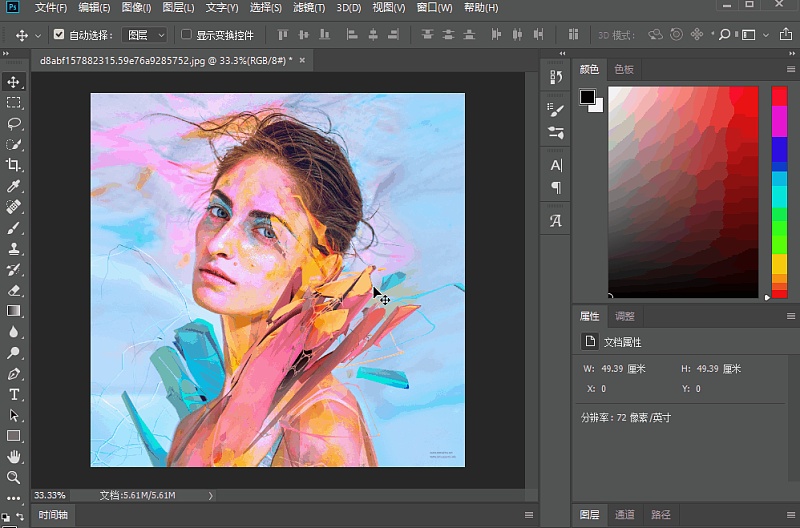Open the 窗口(W) menu
Viewport: 800px width, 528px height.
[x=434, y=8]
